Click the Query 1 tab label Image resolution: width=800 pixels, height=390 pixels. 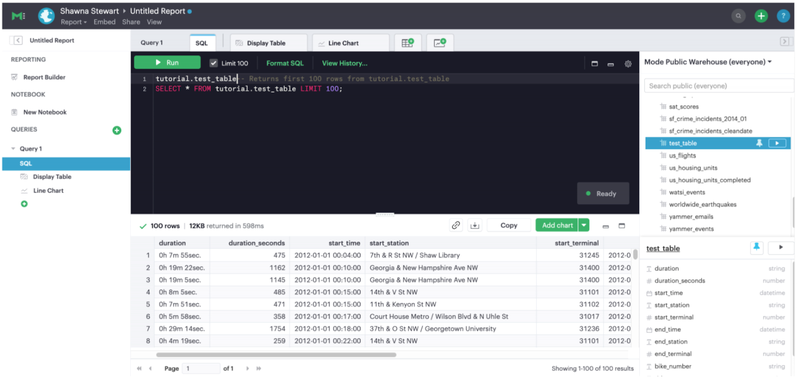point(152,43)
